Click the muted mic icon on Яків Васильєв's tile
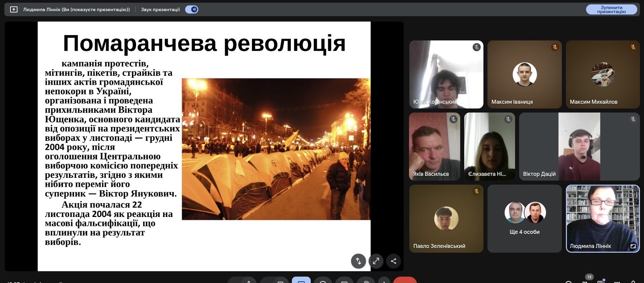 click(x=453, y=119)
